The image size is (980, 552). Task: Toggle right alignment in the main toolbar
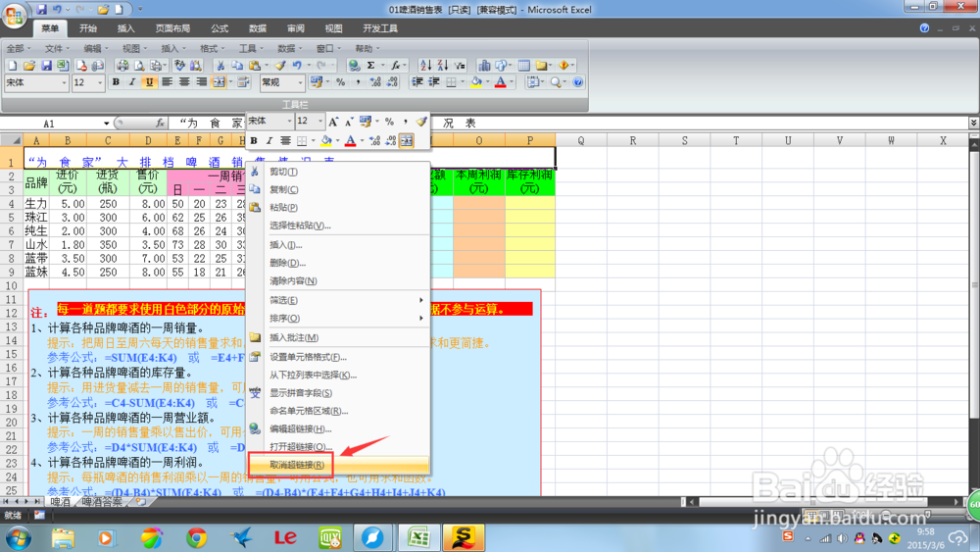click(x=201, y=82)
